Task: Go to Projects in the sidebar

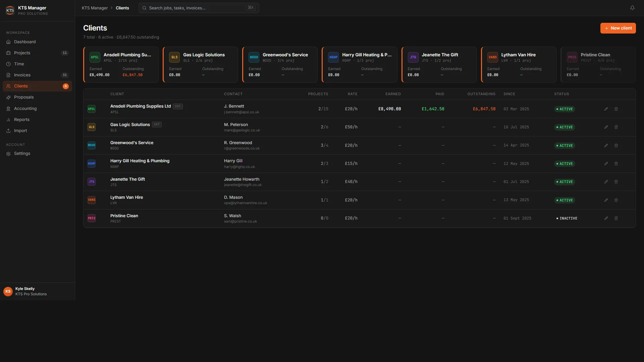Action: 37,53
